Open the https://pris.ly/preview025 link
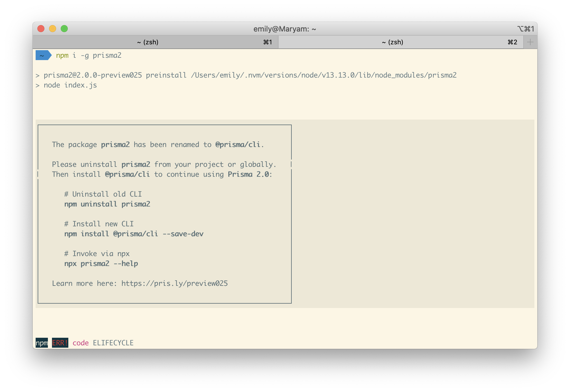The width and height of the screenshot is (570, 392). 174,283
